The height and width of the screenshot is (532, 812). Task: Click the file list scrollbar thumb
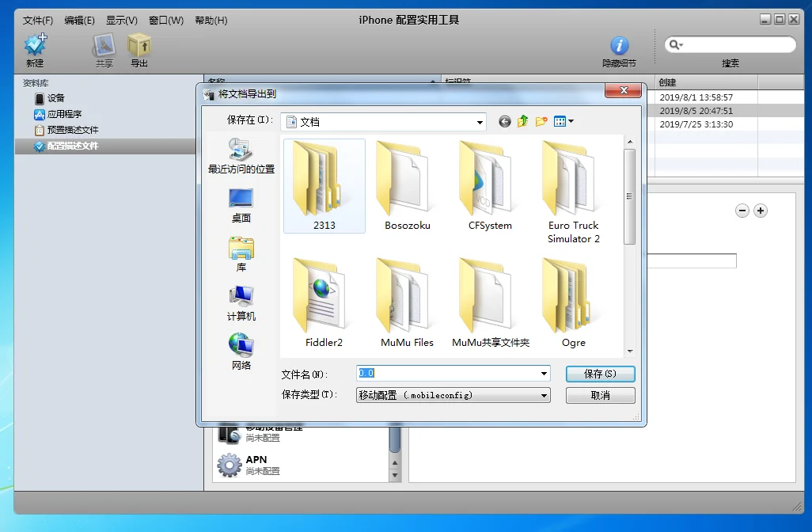pyautogui.click(x=630, y=197)
